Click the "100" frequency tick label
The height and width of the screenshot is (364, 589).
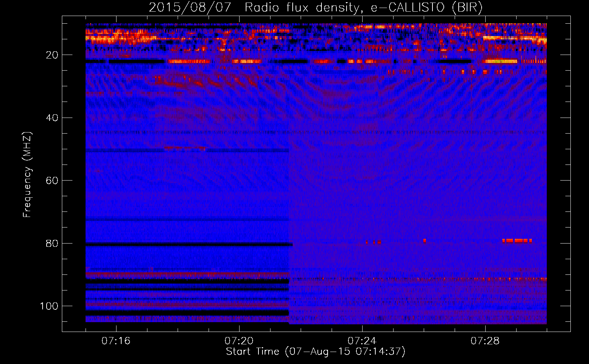click(49, 306)
